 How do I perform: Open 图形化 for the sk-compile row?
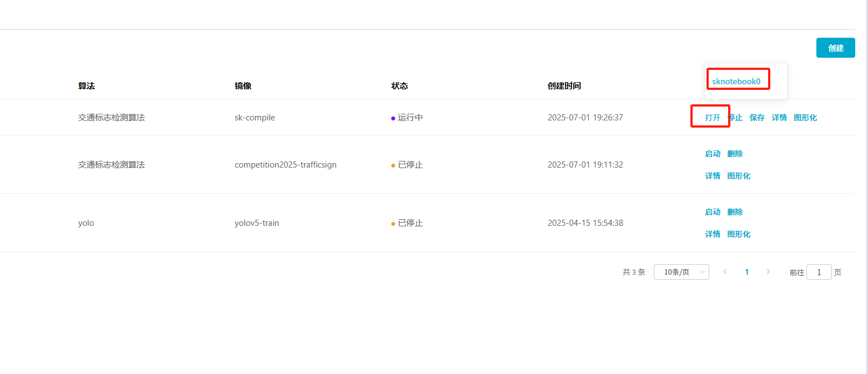click(805, 118)
